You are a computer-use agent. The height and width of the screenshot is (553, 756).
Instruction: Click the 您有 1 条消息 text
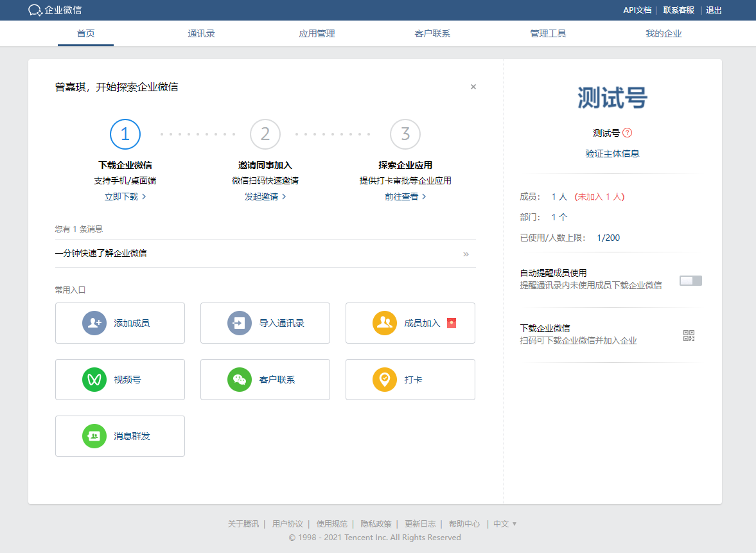click(x=78, y=229)
